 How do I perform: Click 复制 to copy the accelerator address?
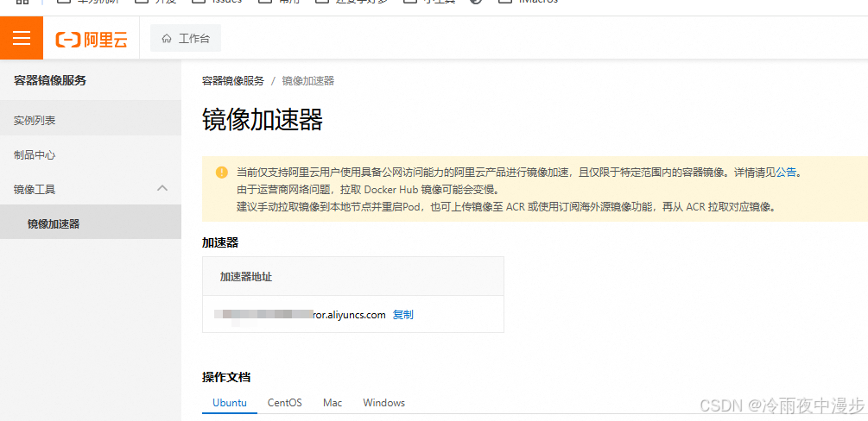[403, 315]
